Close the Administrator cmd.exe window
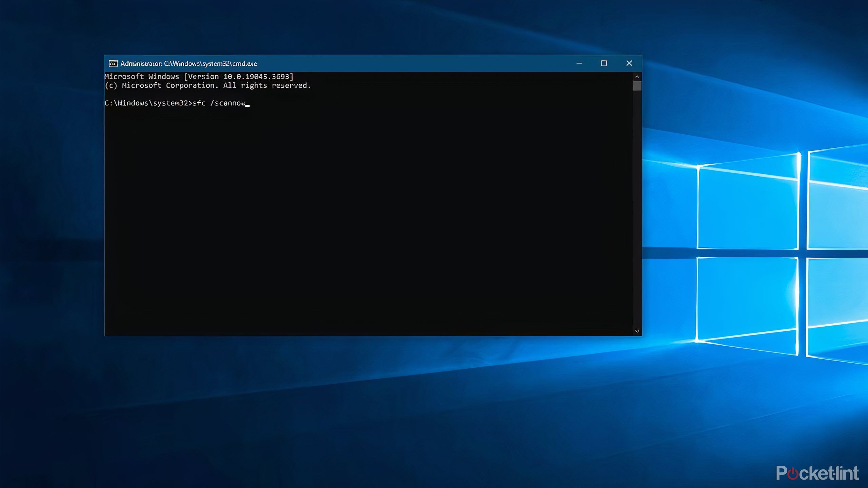This screenshot has width=868, height=488. [629, 63]
